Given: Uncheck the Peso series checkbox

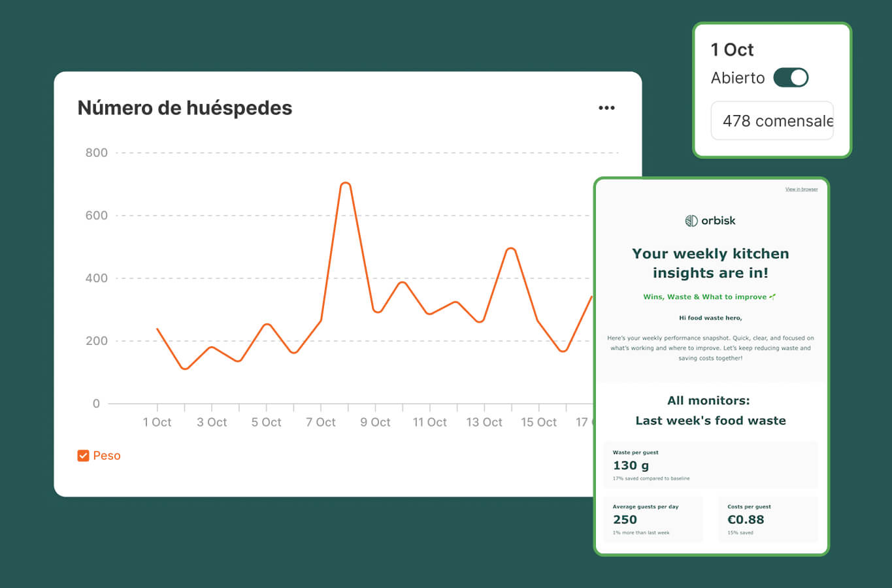Looking at the screenshot, I should 83,455.
